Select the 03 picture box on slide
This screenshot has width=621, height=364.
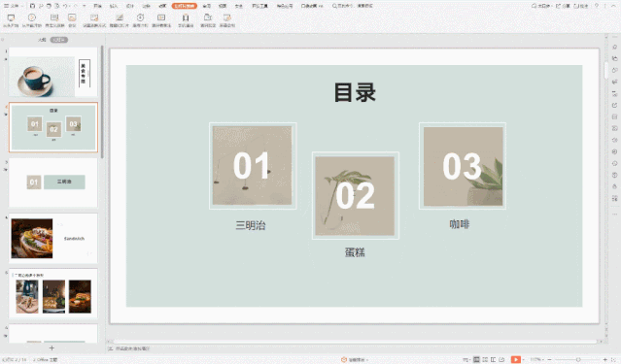point(463,166)
